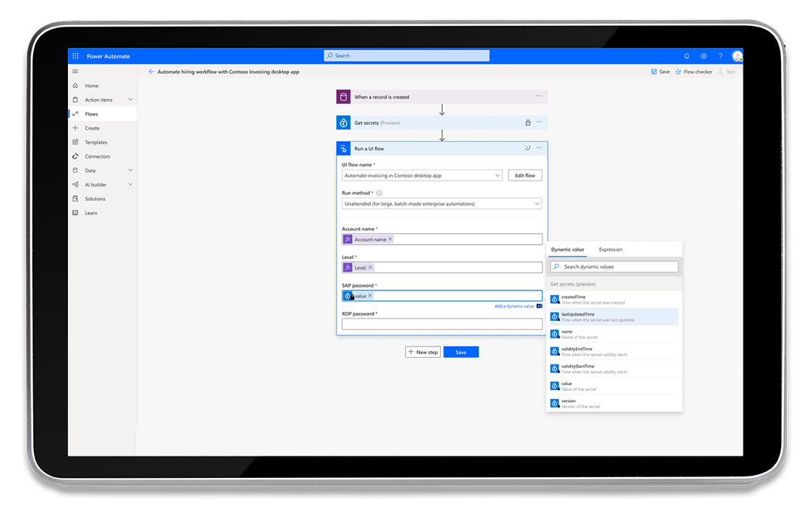Open the UI flow name dropdown
The image size is (812, 531).
(x=422, y=176)
